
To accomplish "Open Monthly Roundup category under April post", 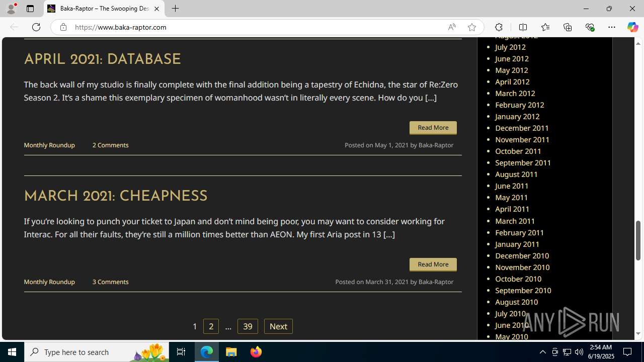I will click(49, 145).
